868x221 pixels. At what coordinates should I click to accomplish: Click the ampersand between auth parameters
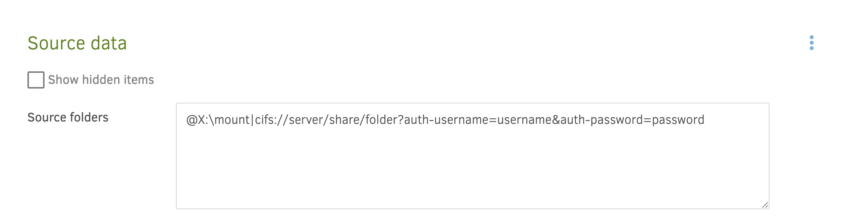pos(556,120)
